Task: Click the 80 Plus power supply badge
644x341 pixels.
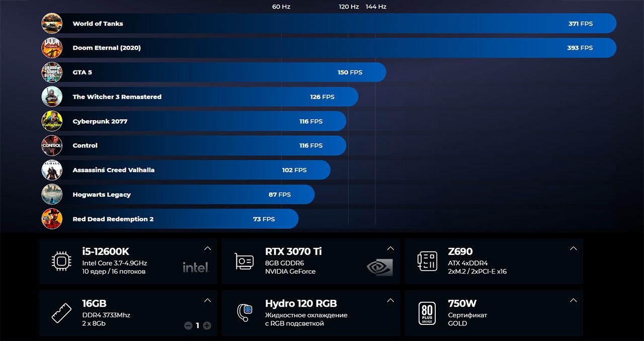Action: 427,313
